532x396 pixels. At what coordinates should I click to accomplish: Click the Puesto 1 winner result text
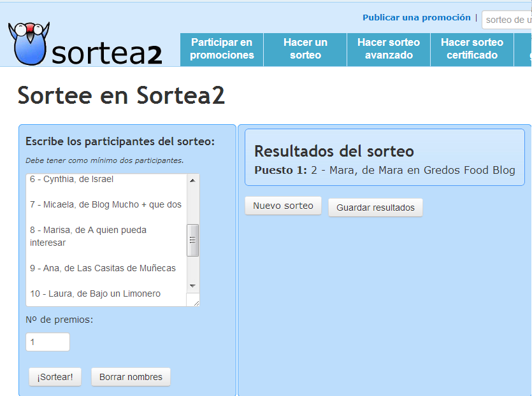[384, 170]
